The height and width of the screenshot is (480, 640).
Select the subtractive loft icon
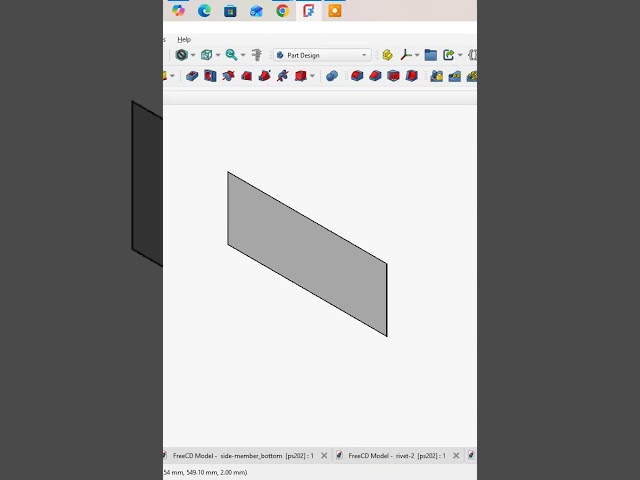[246, 76]
